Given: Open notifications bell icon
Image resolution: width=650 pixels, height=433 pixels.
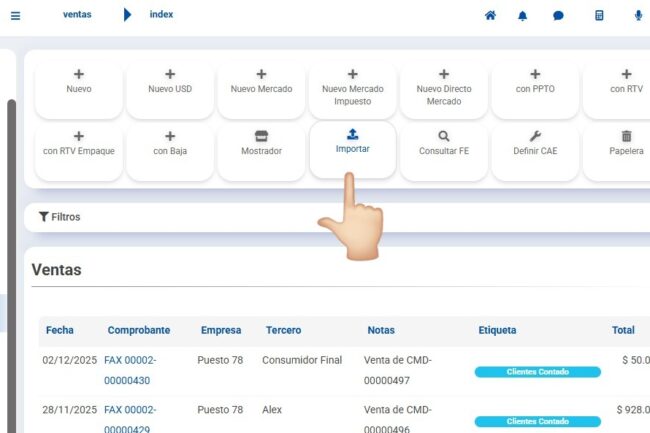Looking at the screenshot, I should (x=522, y=16).
